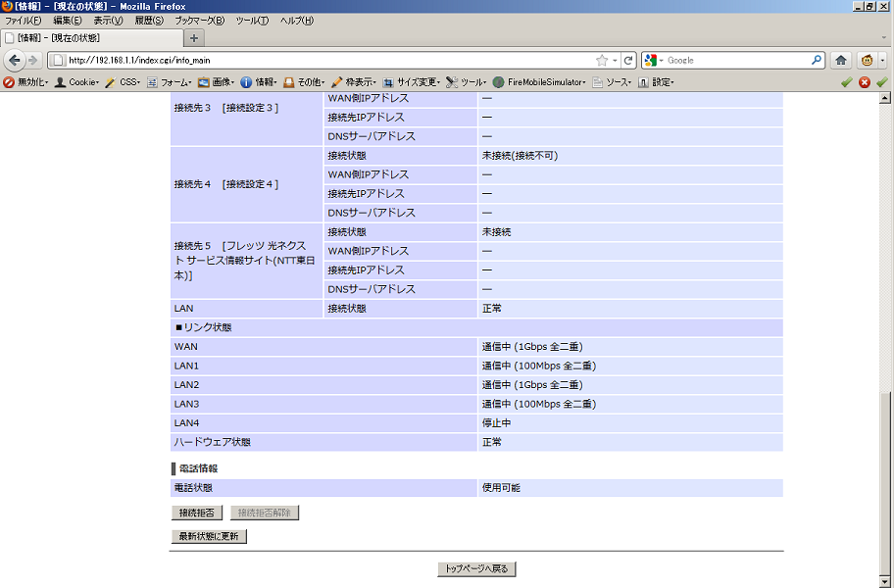
Task: Expand the サイズ変更 dropdown
Action: (x=412, y=82)
